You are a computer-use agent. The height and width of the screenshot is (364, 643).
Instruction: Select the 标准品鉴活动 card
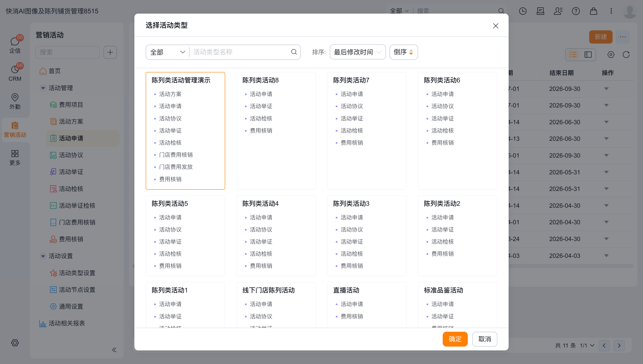[x=457, y=305]
